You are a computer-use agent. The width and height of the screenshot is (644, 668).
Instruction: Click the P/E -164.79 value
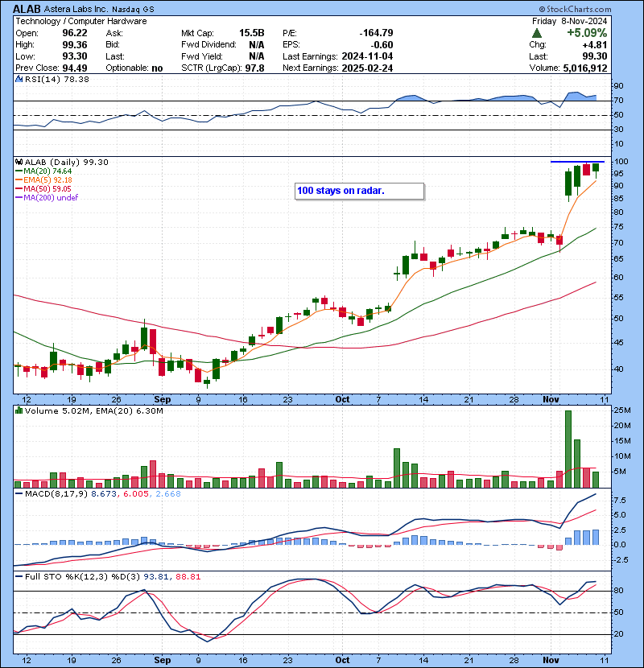coord(376,33)
